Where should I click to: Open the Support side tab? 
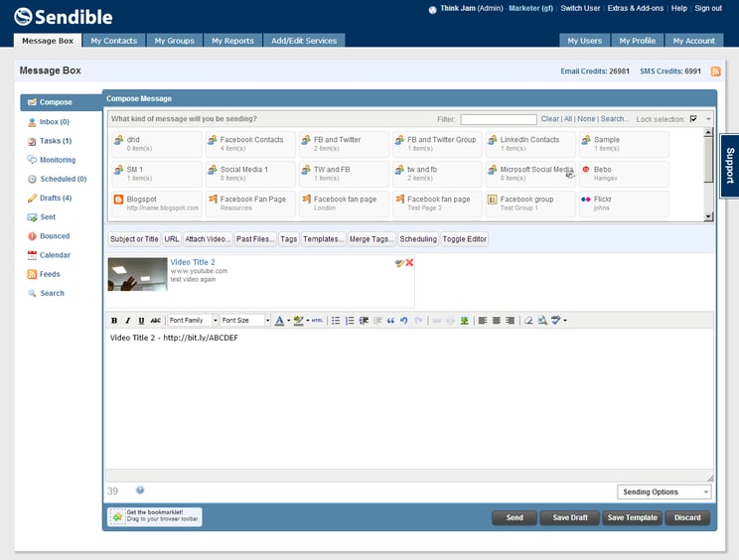[x=730, y=166]
